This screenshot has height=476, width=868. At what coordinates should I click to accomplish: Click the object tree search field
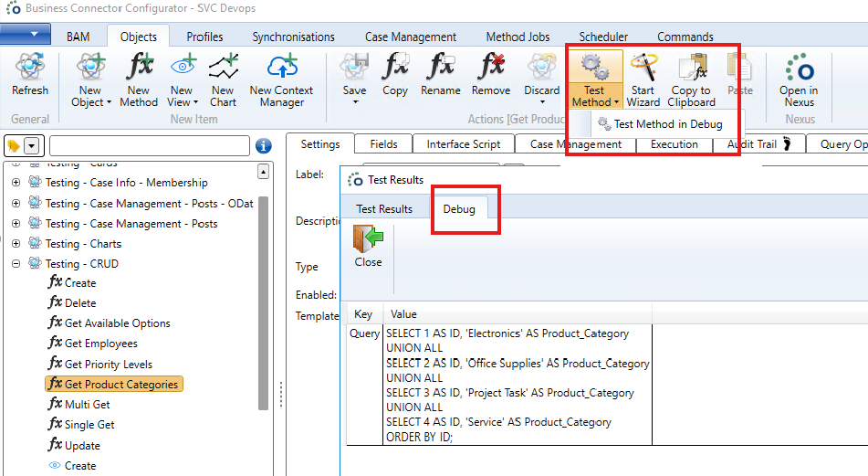(150, 146)
